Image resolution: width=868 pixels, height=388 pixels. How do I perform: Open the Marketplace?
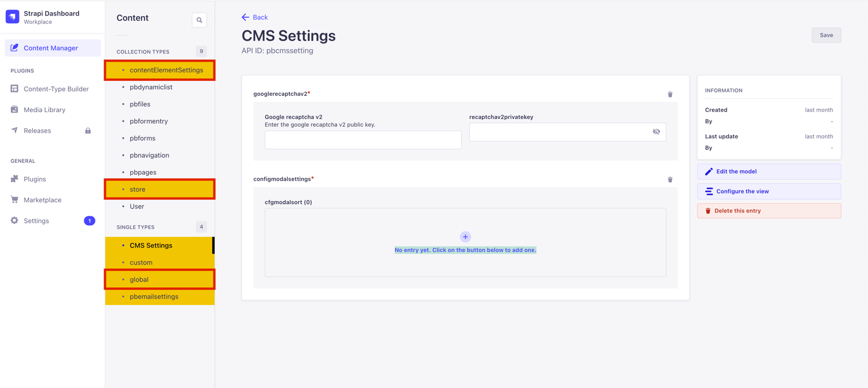point(42,200)
